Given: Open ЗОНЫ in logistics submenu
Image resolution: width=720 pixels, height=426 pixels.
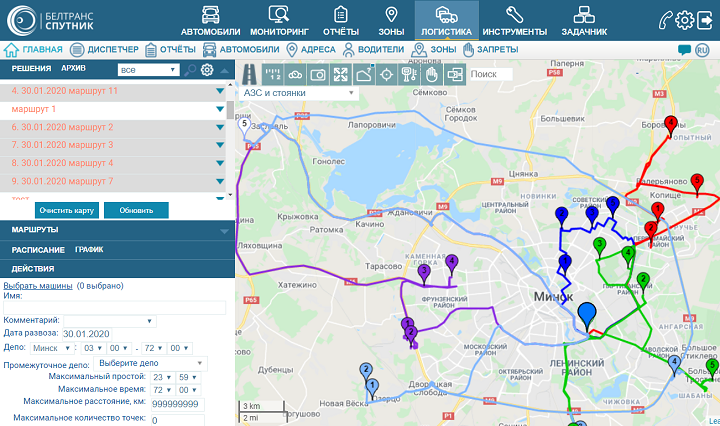Looking at the screenshot, I should tap(434, 50).
